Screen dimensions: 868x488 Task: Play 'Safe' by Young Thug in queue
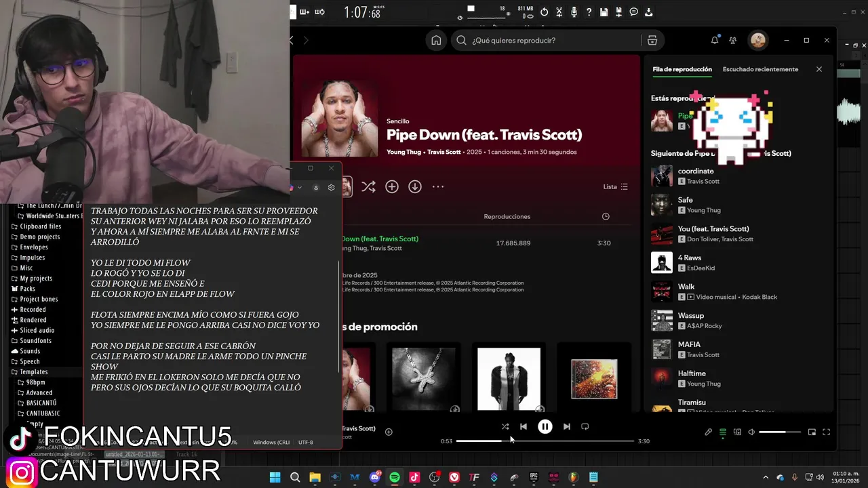738,205
